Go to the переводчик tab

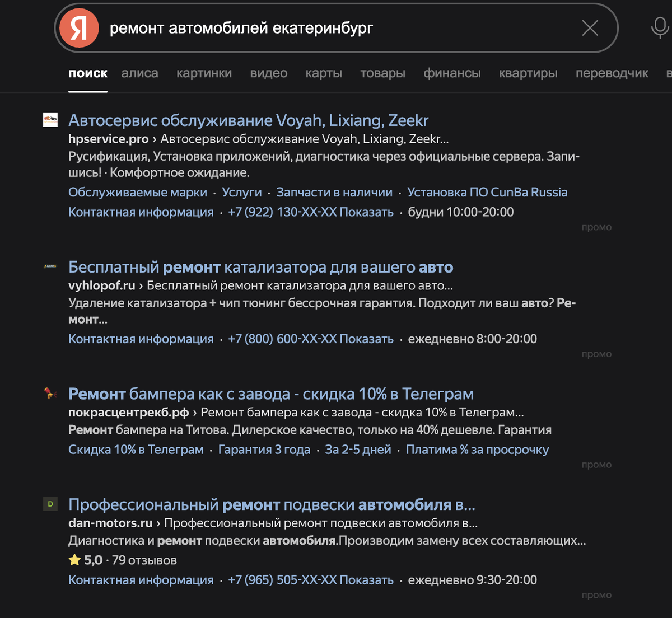pos(612,73)
